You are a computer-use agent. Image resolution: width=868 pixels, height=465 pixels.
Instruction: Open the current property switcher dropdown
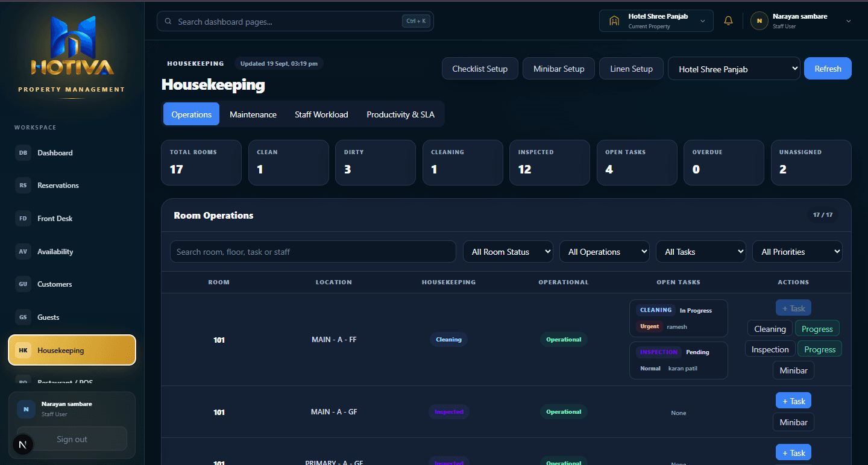coord(656,20)
